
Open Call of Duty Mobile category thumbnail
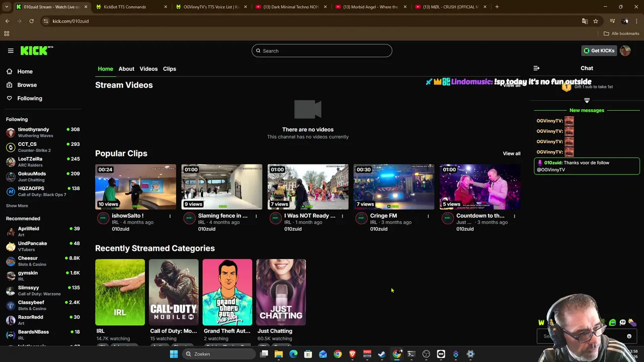pos(174,292)
